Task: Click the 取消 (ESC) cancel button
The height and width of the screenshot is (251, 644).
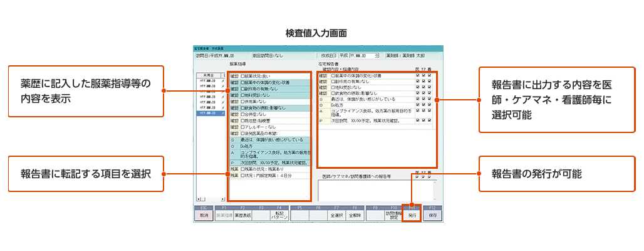Action: coord(203,214)
